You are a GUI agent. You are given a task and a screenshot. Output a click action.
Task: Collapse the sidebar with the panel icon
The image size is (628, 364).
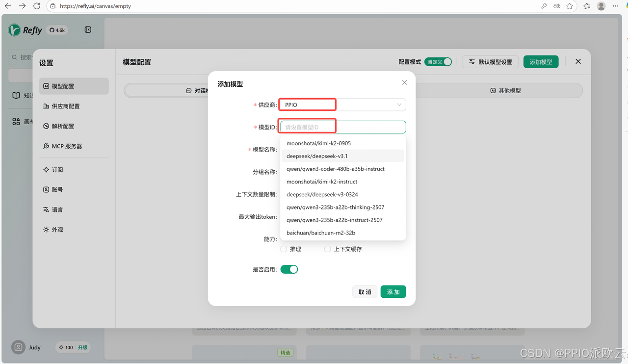[x=88, y=30]
